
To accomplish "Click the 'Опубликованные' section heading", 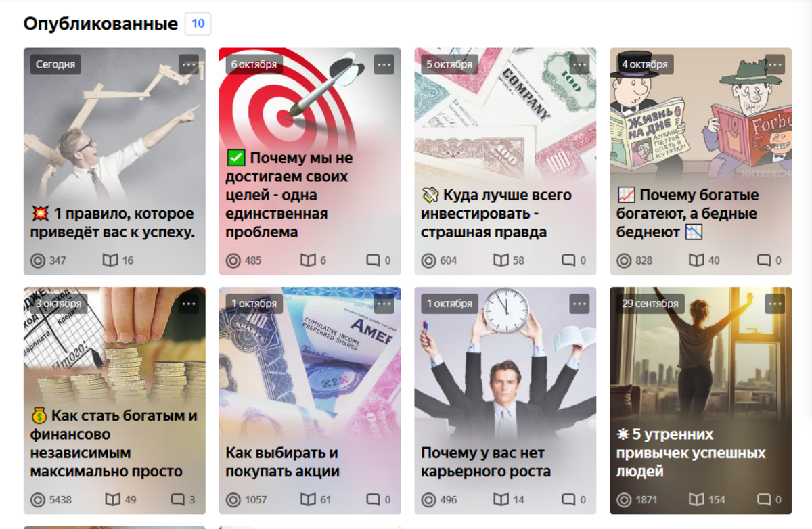I will [x=101, y=24].
